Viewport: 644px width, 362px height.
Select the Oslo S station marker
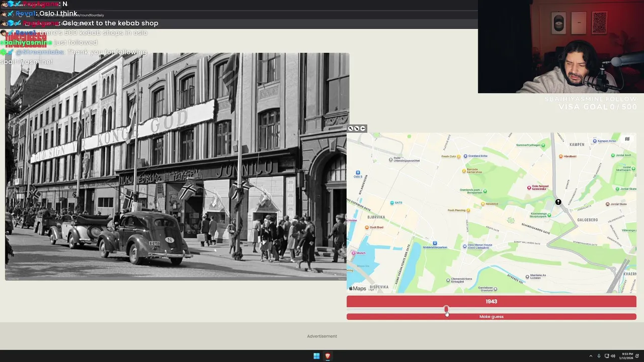tap(358, 172)
